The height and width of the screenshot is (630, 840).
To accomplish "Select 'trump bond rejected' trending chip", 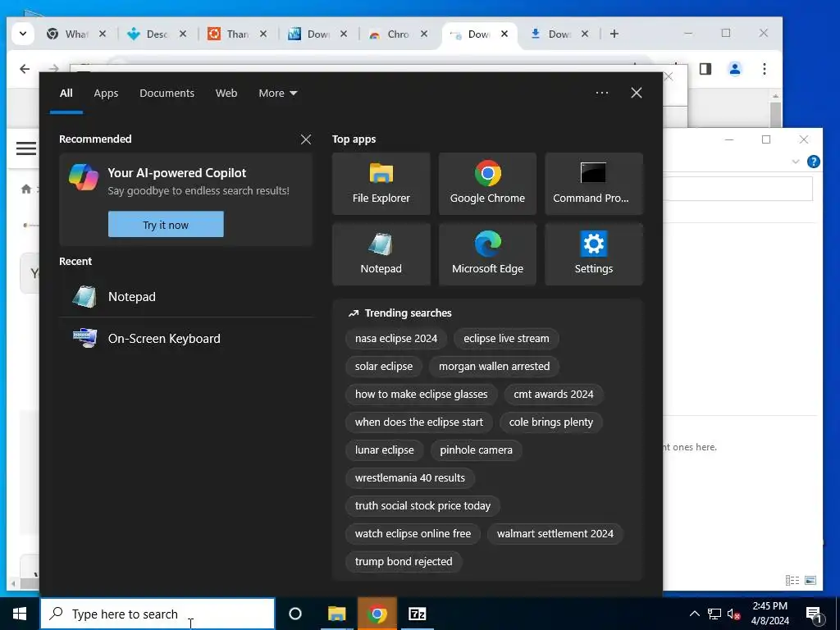I will (404, 561).
